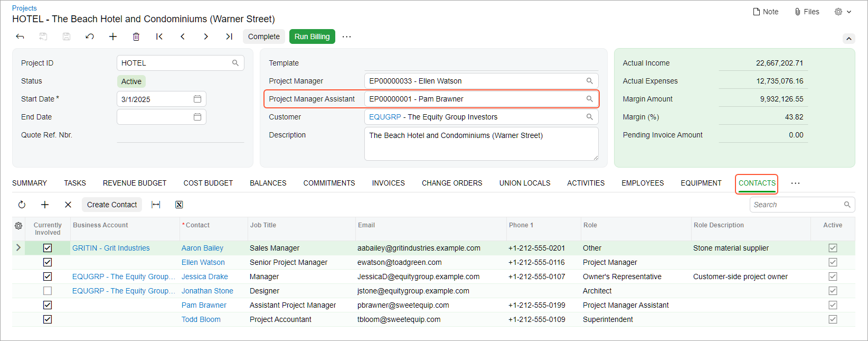The image size is (868, 341).
Task: Open the Change Orders tab
Action: pyautogui.click(x=451, y=183)
